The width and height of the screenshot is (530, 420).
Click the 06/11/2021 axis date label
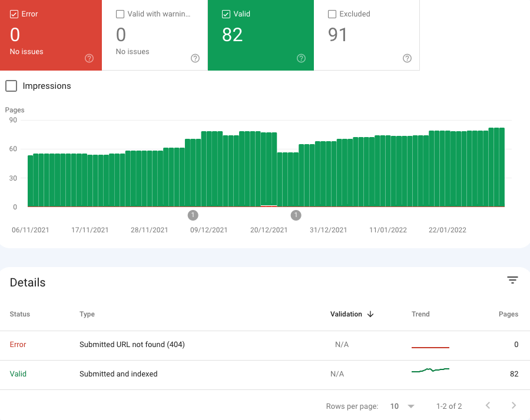pos(31,230)
